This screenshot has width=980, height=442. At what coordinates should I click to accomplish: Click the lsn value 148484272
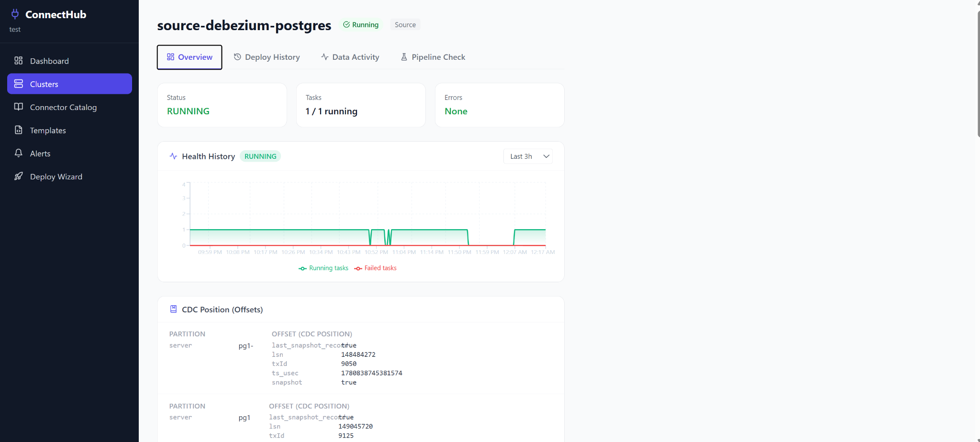click(x=358, y=354)
